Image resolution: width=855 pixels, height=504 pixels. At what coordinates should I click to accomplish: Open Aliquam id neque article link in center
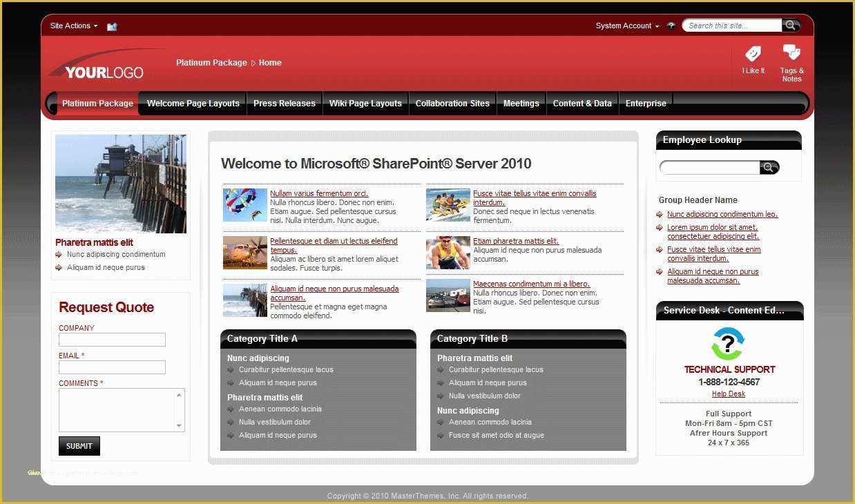tap(334, 293)
